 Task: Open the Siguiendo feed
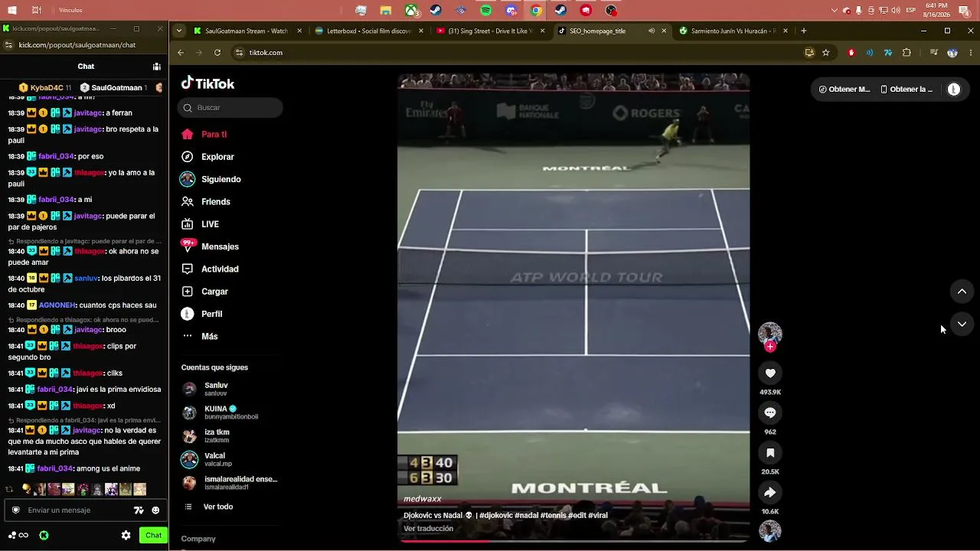point(211,179)
